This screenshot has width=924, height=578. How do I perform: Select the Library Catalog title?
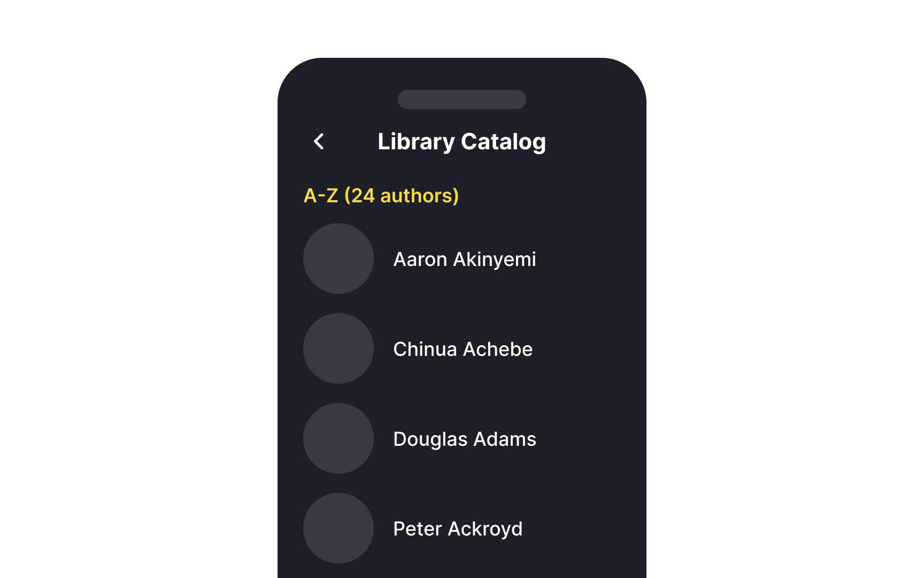click(x=461, y=141)
